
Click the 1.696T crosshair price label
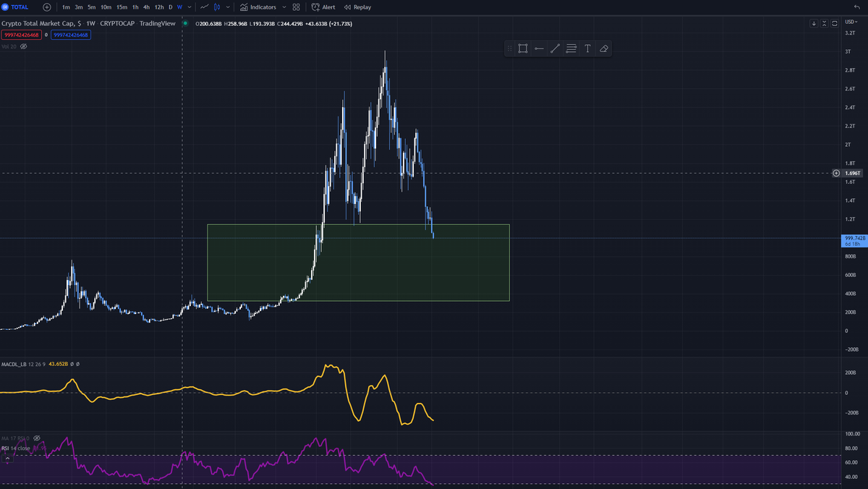pos(854,174)
